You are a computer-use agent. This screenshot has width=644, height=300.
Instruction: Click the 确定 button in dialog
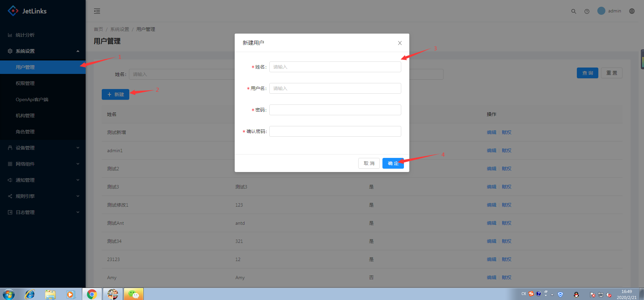tap(393, 163)
